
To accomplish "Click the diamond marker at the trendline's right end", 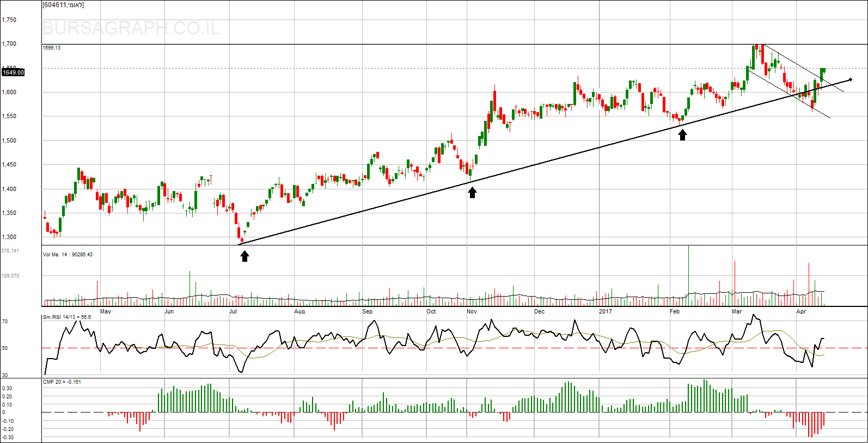I will (x=851, y=80).
